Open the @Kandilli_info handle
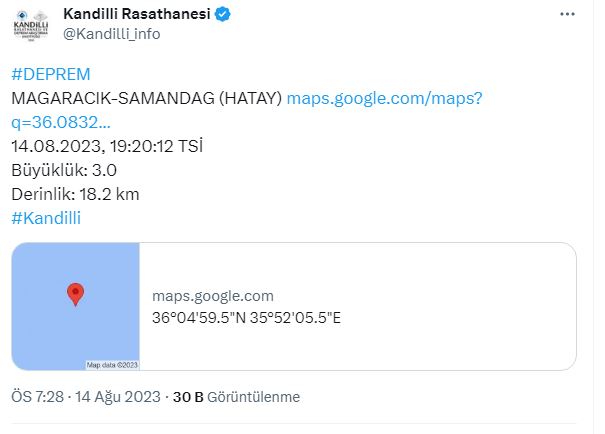Image resolution: width=605 pixels, height=434 pixels. [111, 33]
